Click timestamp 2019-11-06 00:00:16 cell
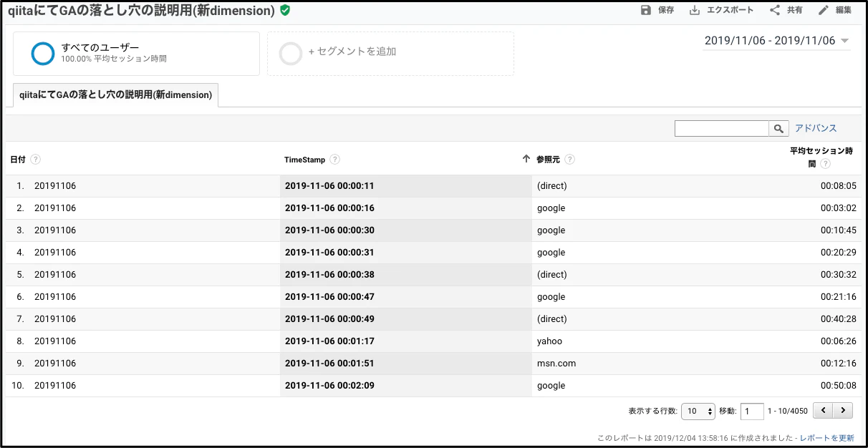Screen dimensions: 868x448 pos(329,208)
